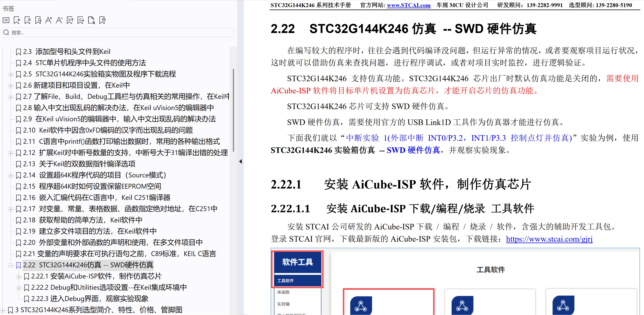Screen dimensions: 644x315
Task: Open bookmark 2.8 输入中文出现乱码的解决办法
Action: coord(119,108)
